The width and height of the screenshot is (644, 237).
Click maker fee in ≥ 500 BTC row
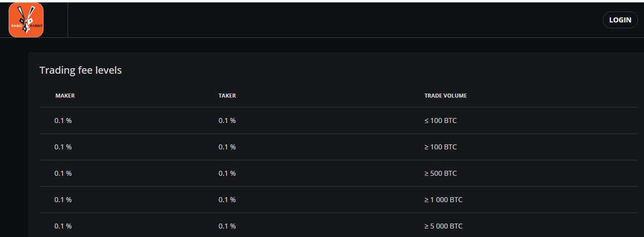tap(63, 173)
